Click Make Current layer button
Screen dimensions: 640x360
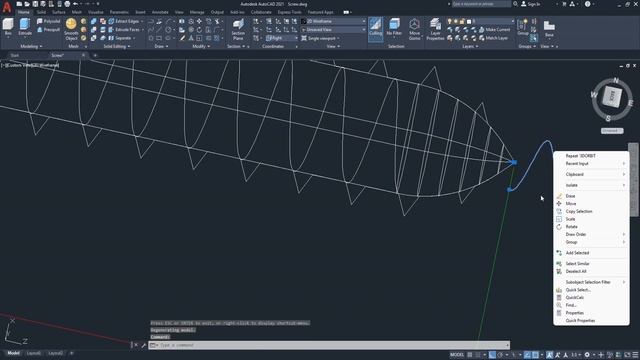pos(494,30)
